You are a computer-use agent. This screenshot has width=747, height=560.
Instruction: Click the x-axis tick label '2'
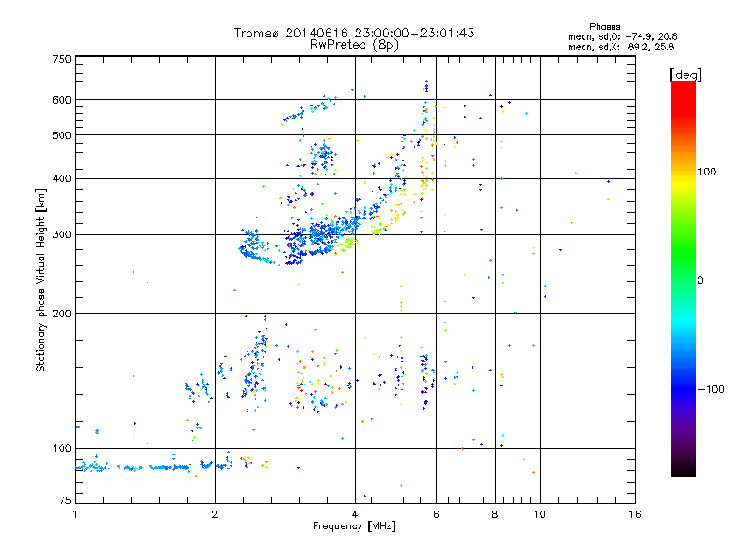[215, 514]
